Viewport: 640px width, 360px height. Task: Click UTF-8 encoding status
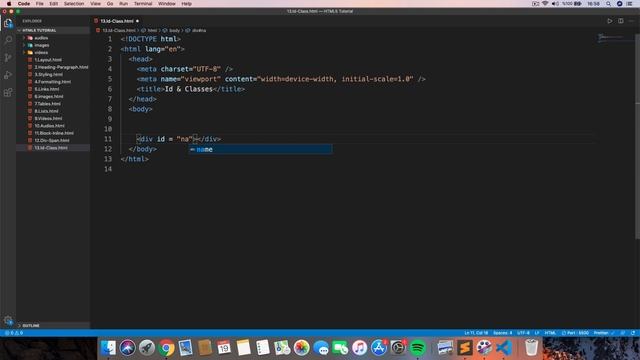click(x=523, y=333)
